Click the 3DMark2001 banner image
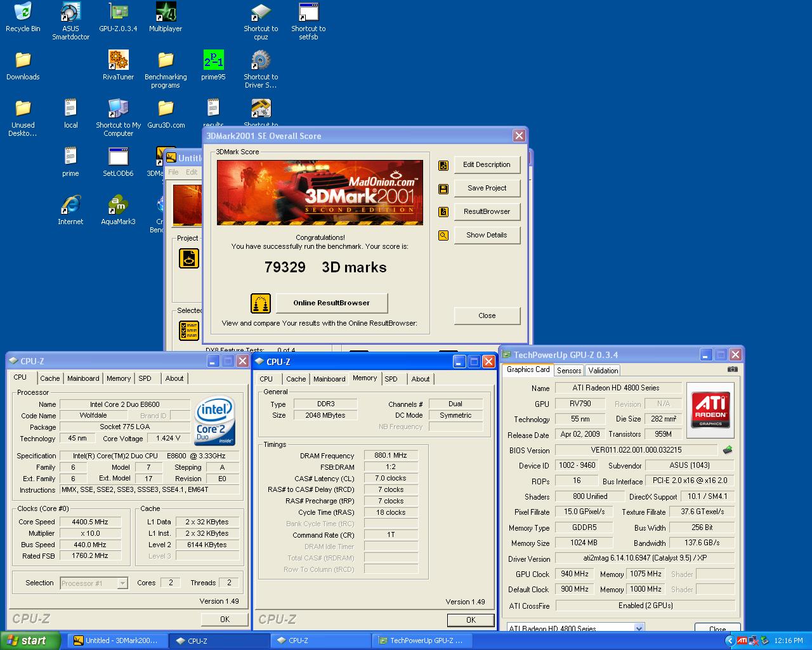 320,193
